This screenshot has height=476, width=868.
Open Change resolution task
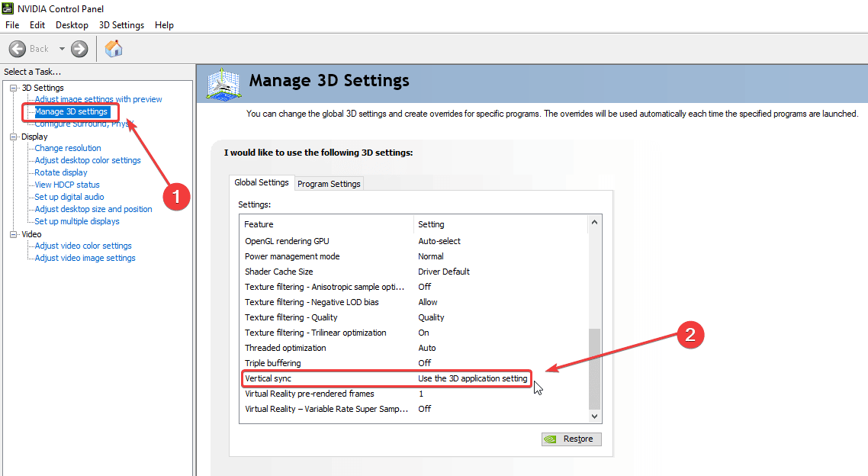(x=68, y=148)
